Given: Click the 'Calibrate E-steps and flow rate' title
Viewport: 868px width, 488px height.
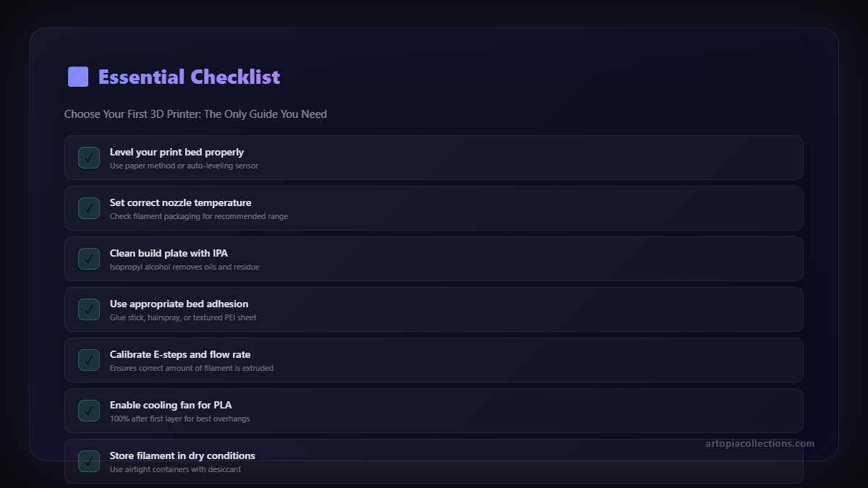Looking at the screenshot, I should pyautogui.click(x=180, y=355).
